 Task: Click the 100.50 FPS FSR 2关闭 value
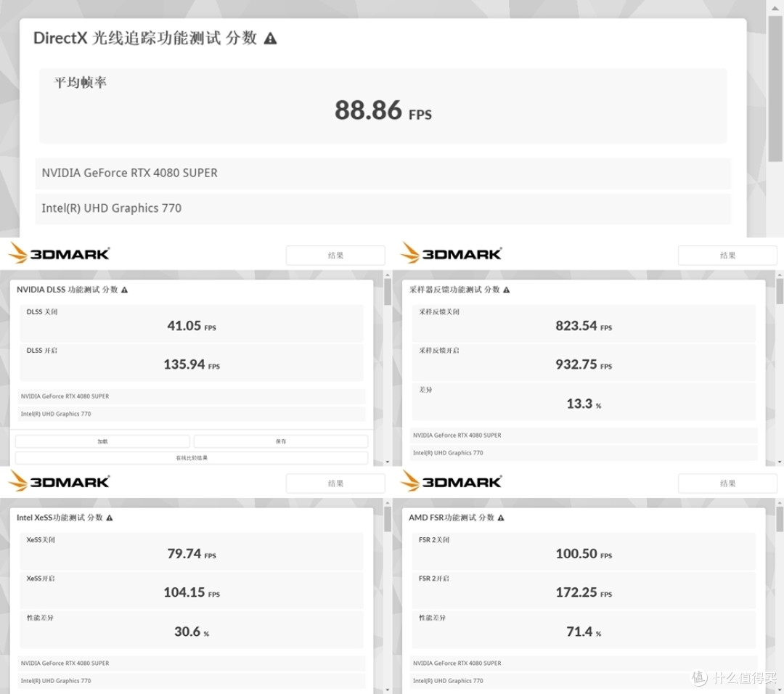(584, 554)
